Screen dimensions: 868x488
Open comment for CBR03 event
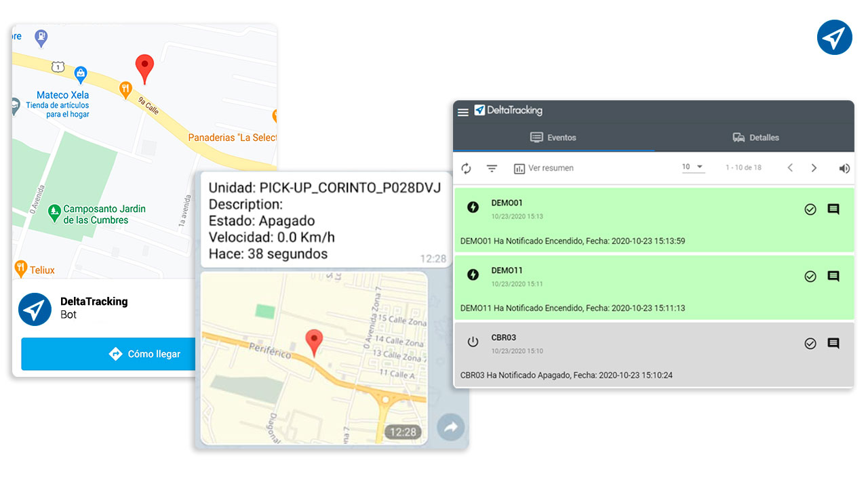tap(833, 344)
